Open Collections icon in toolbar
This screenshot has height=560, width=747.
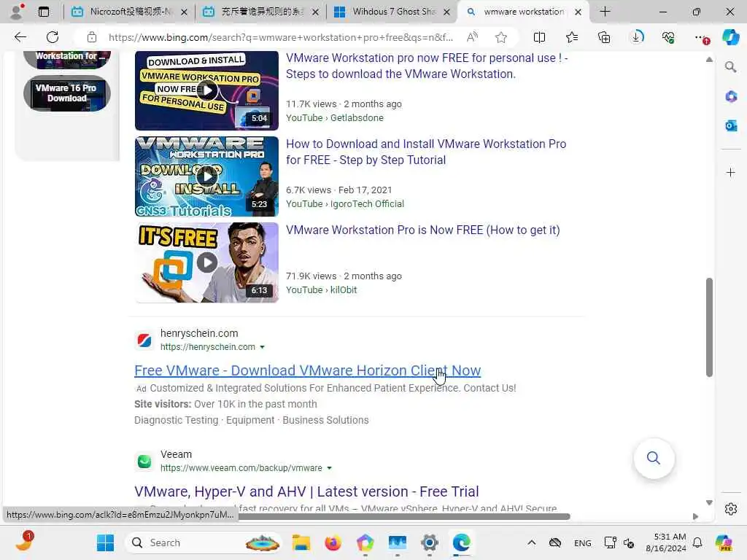(604, 37)
